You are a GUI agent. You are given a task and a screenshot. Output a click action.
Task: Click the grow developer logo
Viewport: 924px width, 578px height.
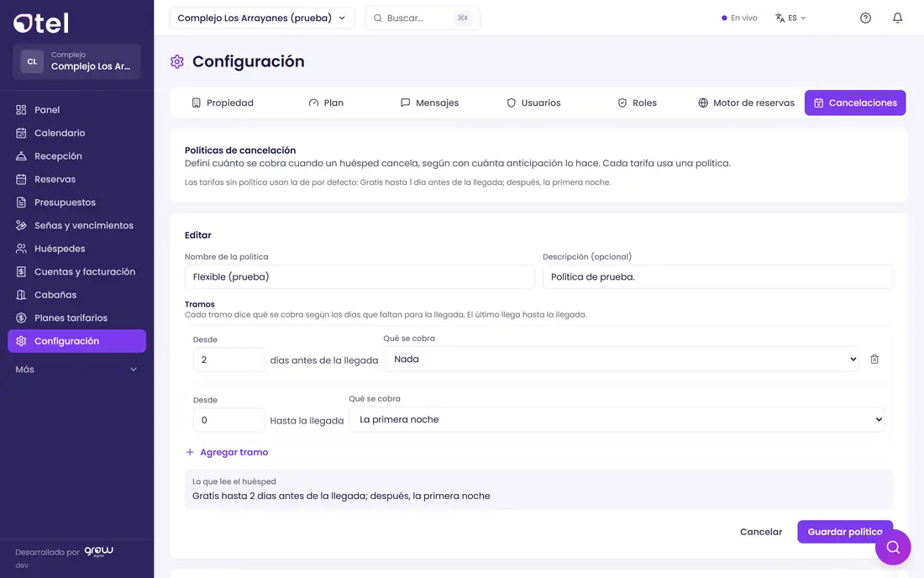tap(98, 551)
